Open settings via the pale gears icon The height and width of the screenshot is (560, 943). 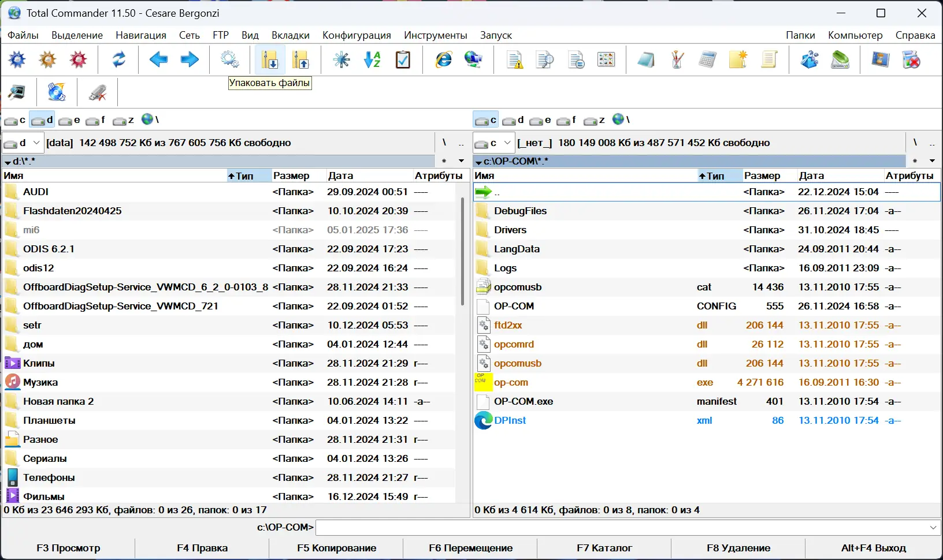pos(229,59)
